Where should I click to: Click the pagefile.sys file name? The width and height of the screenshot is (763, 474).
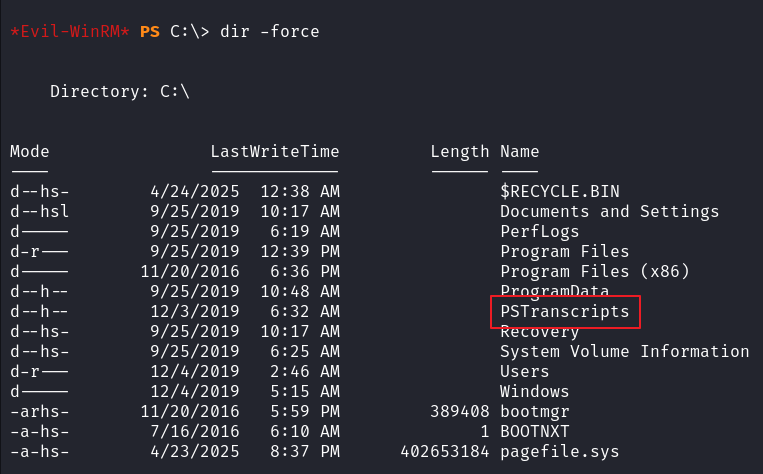560,452
